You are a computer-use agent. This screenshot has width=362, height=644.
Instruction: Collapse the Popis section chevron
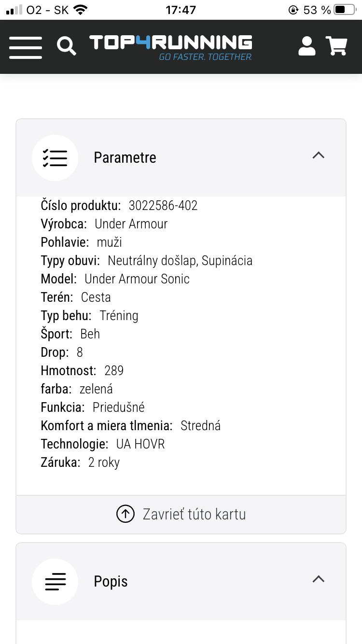318,579
